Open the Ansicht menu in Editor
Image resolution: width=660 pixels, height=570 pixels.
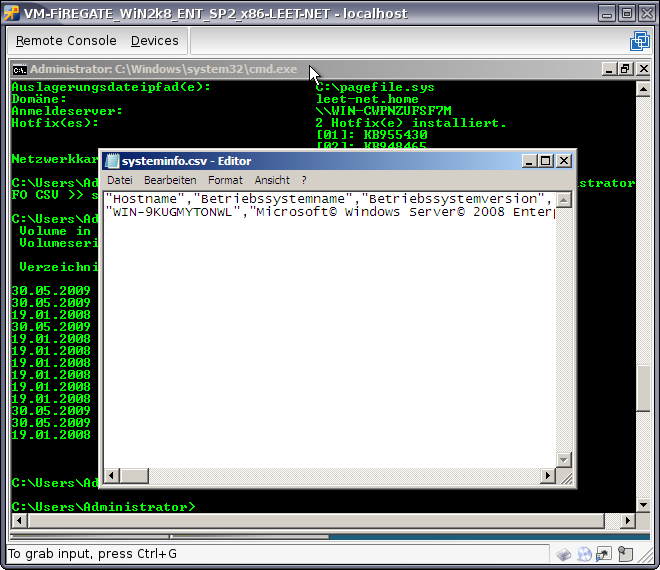pos(272,180)
